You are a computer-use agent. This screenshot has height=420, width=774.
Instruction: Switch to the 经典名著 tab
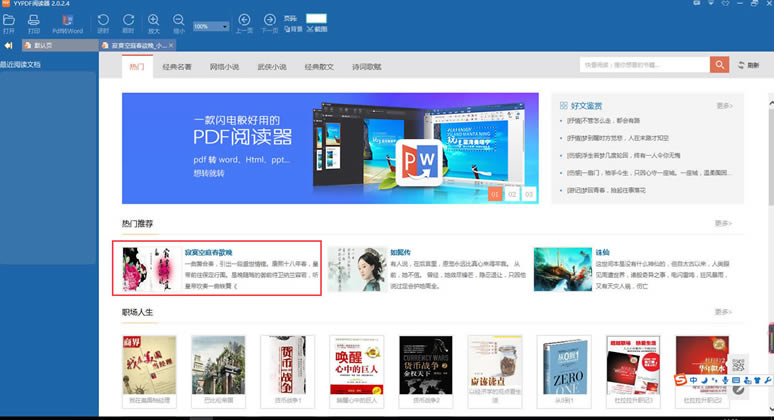point(176,67)
